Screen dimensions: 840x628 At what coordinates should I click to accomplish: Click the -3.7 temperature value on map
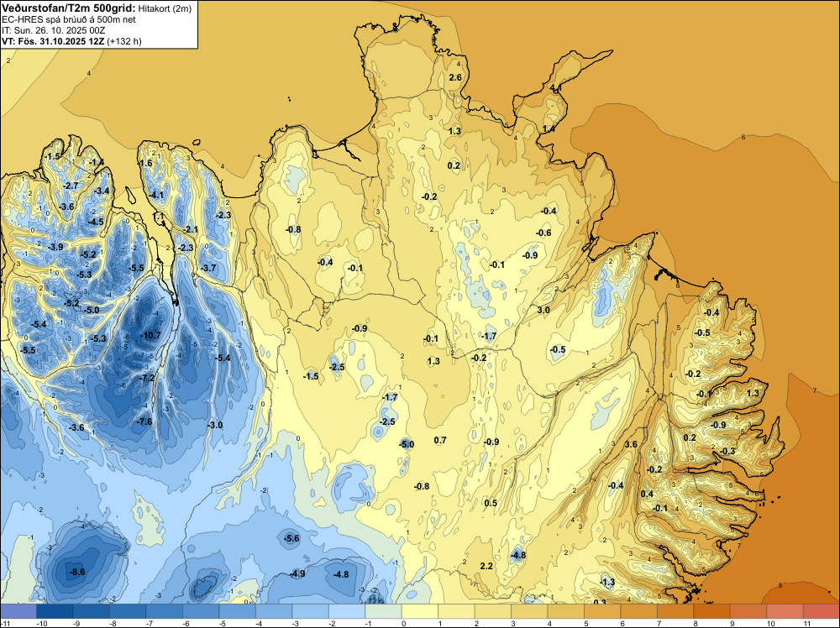(207, 268)
